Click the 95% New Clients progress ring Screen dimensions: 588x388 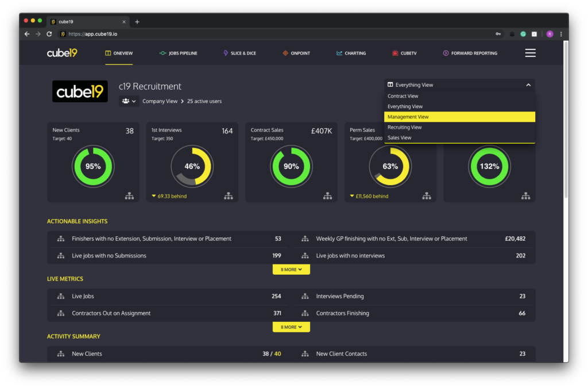[93, 166]
